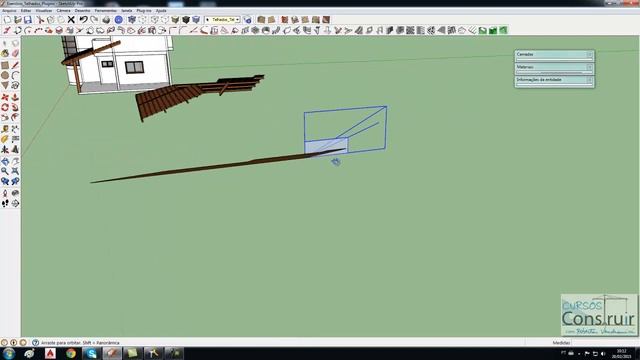Image resolution: width=640 pixels, height=360 pixels.
Task: Select the Push/Pull tool
Action: point(15,97)
